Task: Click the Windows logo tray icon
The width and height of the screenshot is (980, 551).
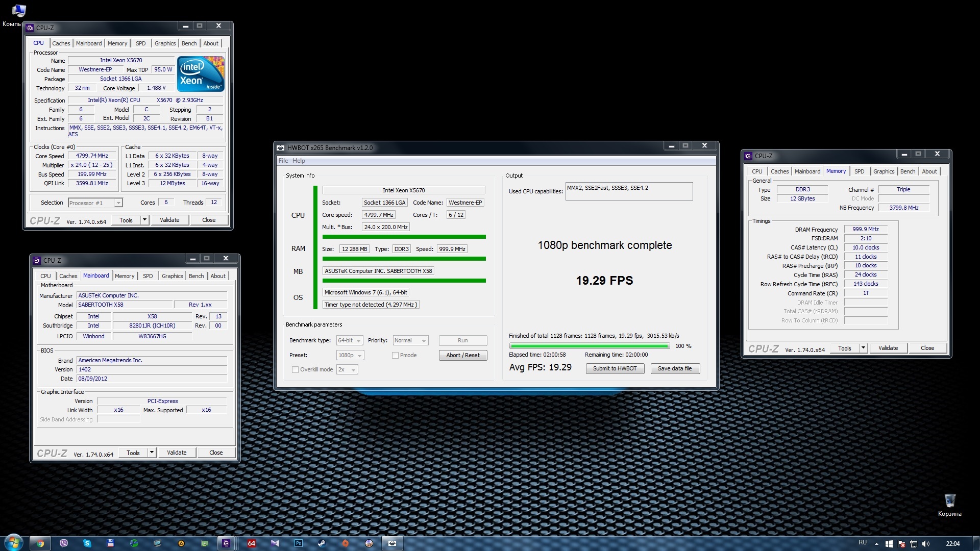Action: 889,544
